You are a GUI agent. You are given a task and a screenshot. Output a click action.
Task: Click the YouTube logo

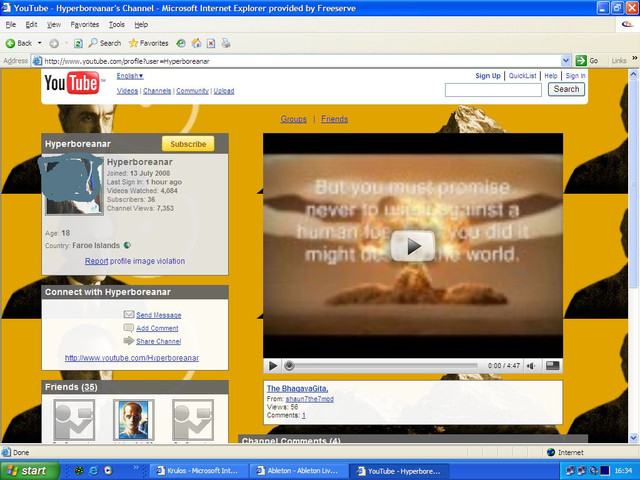73,83
